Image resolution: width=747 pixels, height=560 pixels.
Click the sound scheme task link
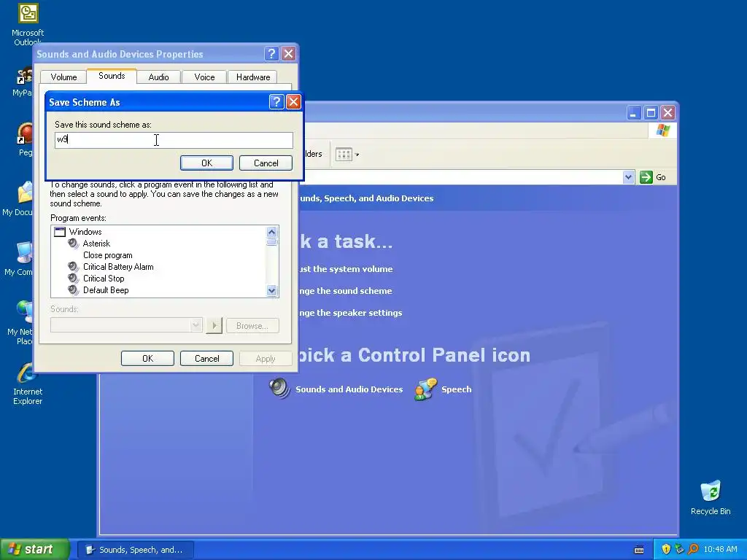coord(345,291)
